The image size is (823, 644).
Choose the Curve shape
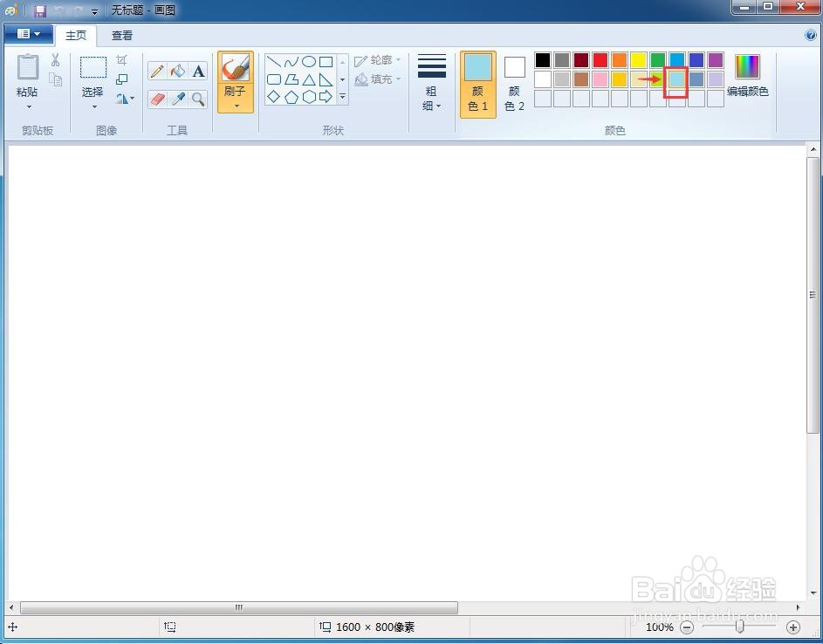coord(291,63)
